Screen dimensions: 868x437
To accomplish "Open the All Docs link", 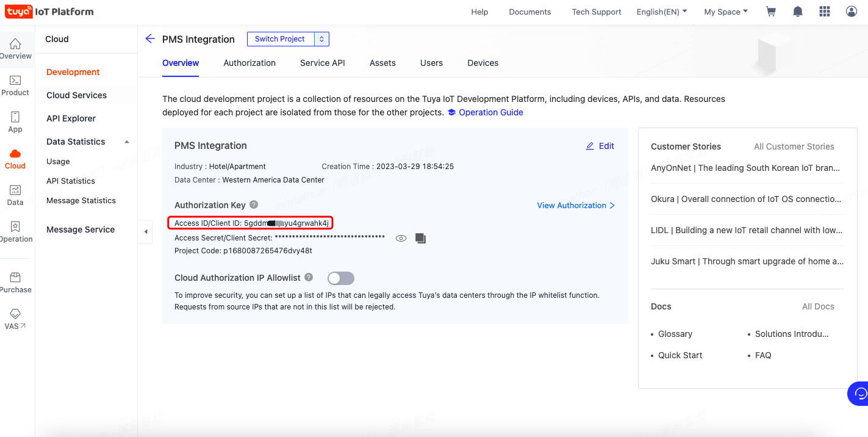I will click(x=818, y=306).
